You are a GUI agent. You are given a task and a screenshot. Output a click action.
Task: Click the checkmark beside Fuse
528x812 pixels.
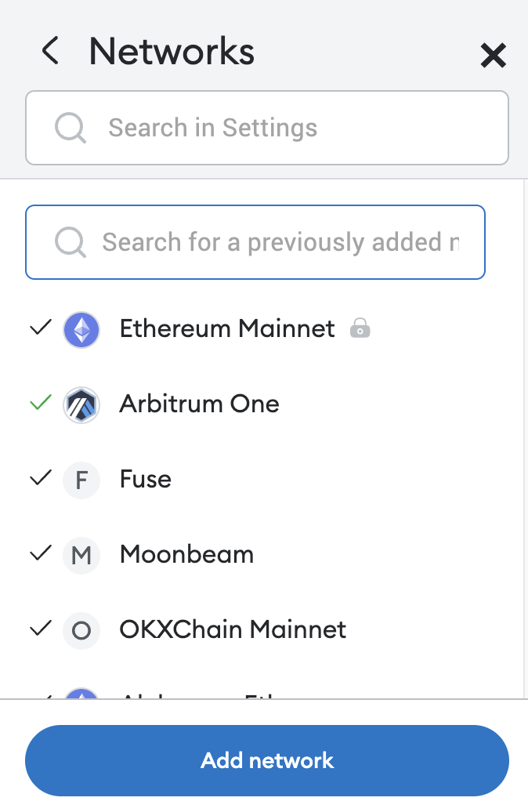tap(40, 478)
